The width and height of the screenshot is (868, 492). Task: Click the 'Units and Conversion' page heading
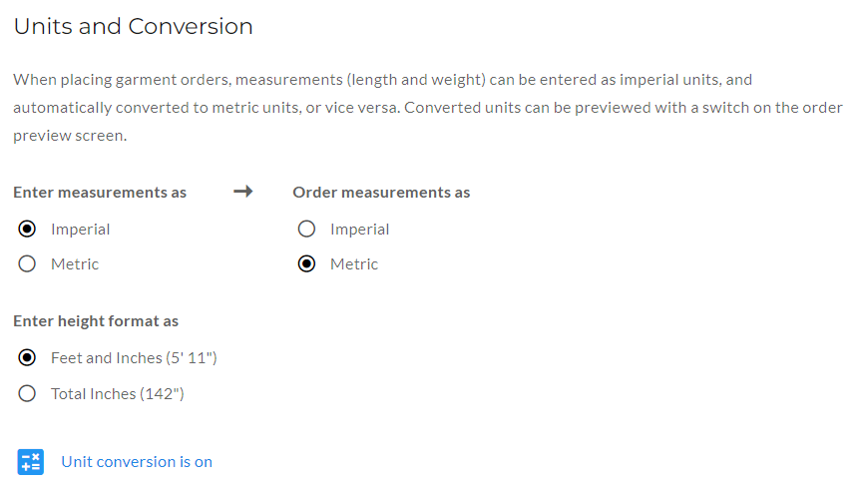pyautogui.click(x=134, y=27)
